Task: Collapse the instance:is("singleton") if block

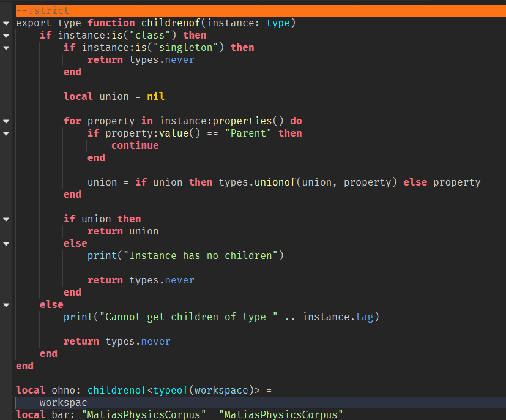Action: 6,48
